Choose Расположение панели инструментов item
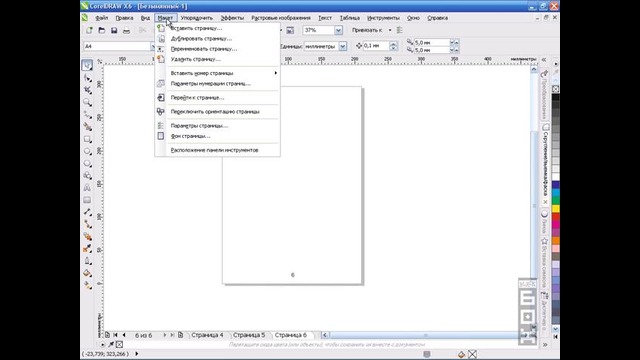The width and height of the screenshot is (640, 360). (x=218, y=150)
